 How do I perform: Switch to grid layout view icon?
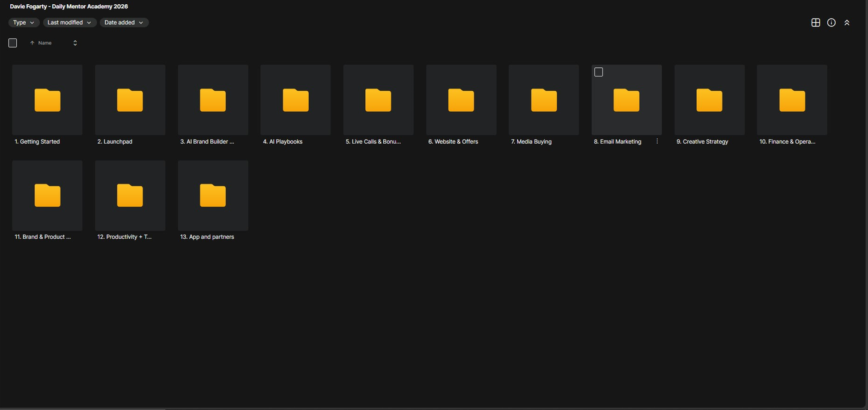[x=816, y=22]
